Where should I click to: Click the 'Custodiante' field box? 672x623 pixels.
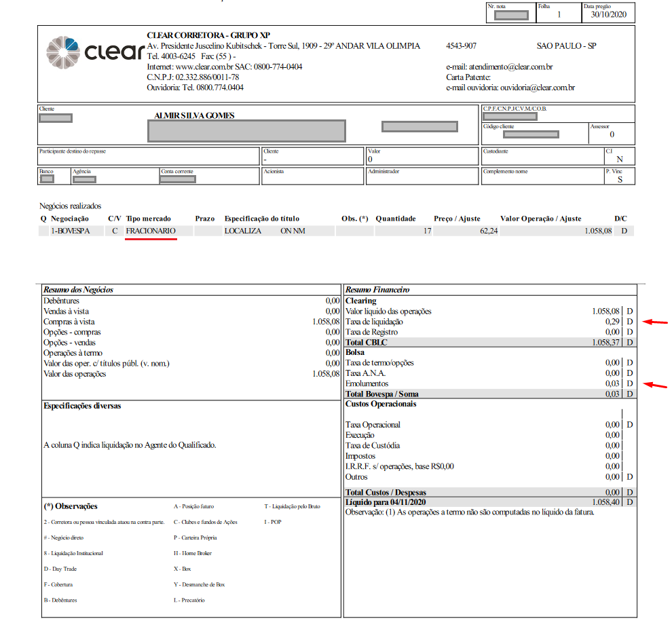click(x=542, y=156)
